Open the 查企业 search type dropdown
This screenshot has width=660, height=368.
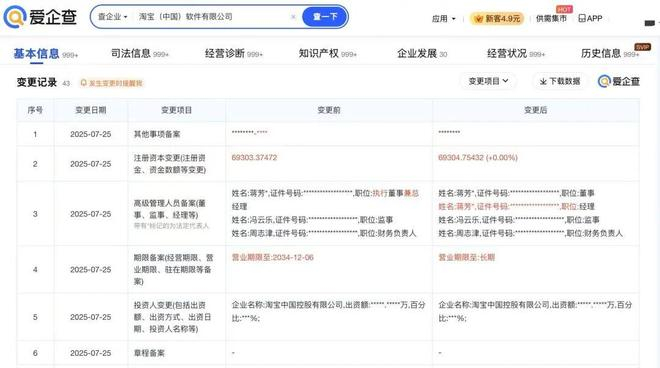click(x=112, y=17)
